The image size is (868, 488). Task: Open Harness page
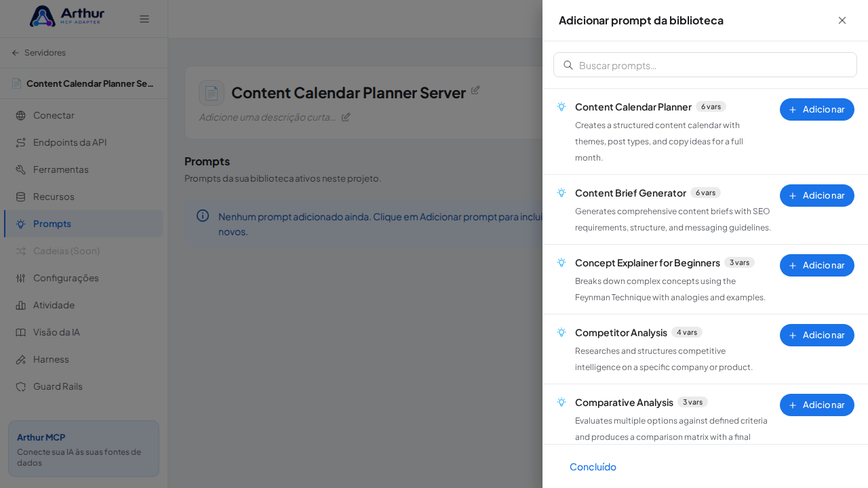pos(83,359)
